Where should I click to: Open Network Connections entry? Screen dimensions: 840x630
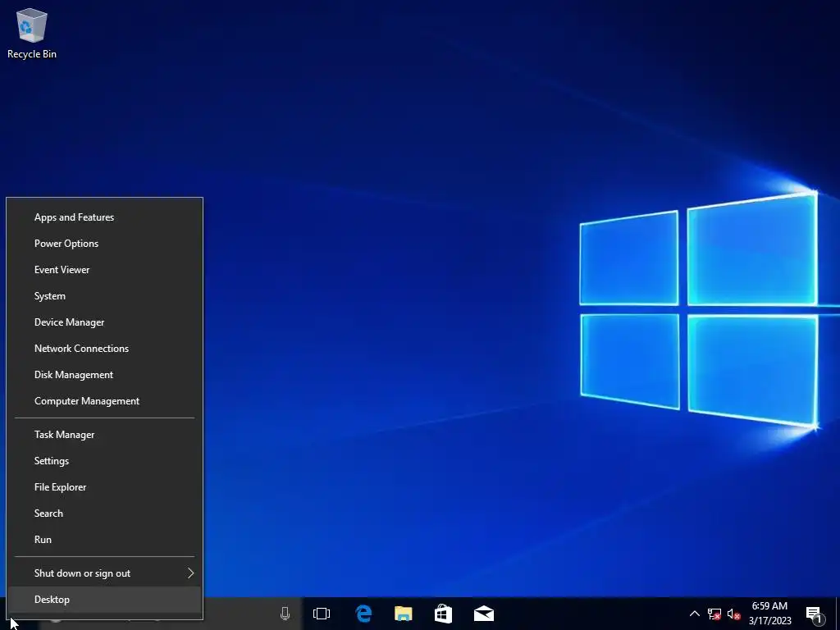coord(104,348)
